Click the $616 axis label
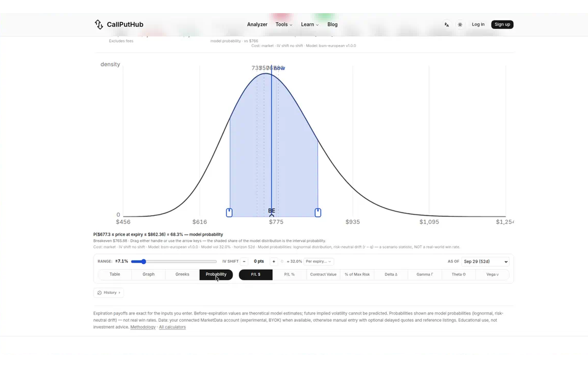Image resolution: width=588 pixels, height=368 pixels. tap(200, 222)
